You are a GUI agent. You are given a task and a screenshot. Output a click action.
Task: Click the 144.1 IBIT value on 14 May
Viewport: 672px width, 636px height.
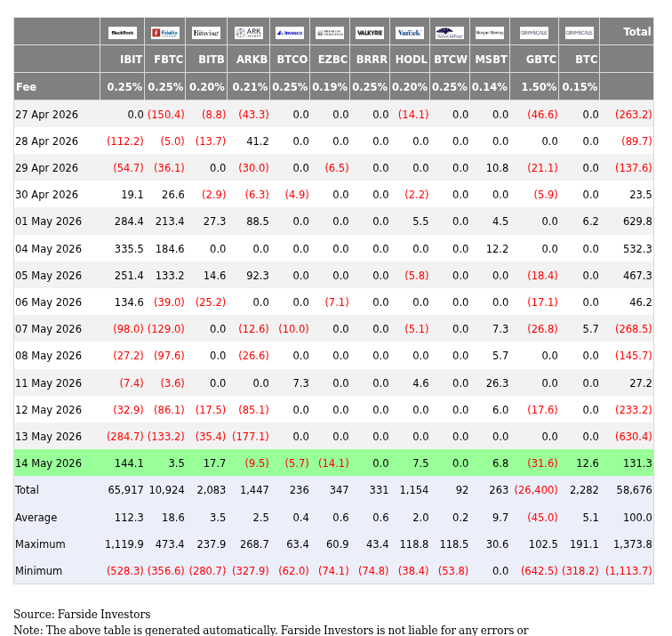coord(129,463)
